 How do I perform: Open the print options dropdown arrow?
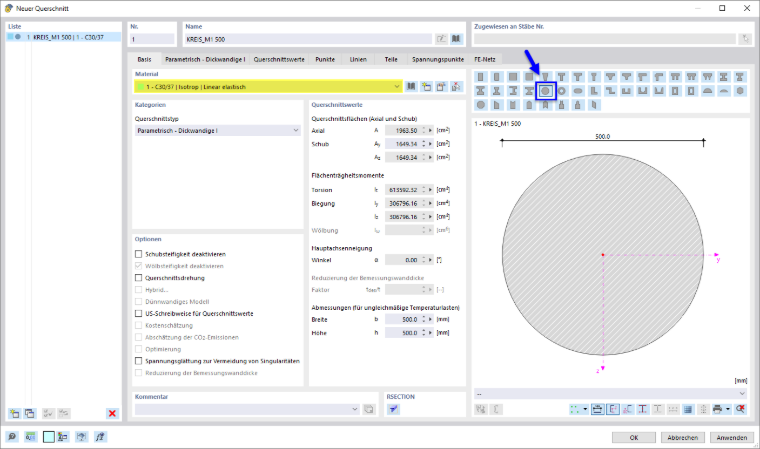click(x=728, y=409)
